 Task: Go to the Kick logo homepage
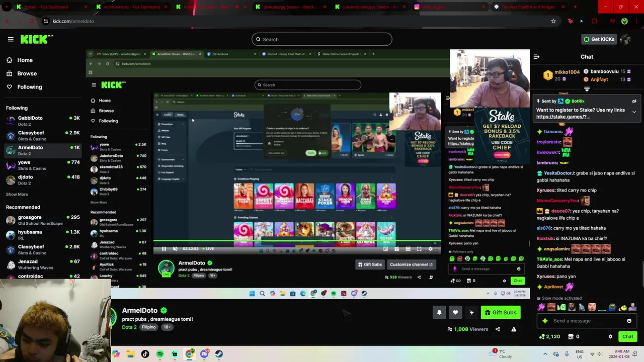pyautogui.click(x=37, y=39)
